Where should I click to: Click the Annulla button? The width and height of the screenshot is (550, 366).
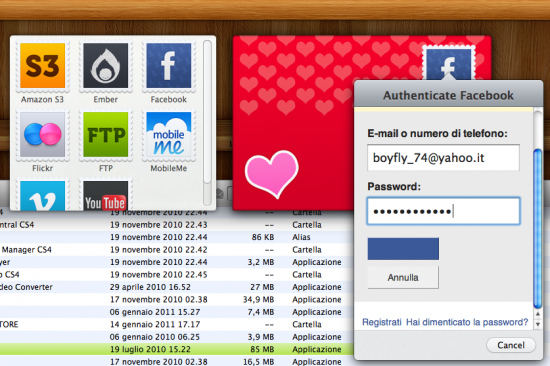click(x=403, y=278)
